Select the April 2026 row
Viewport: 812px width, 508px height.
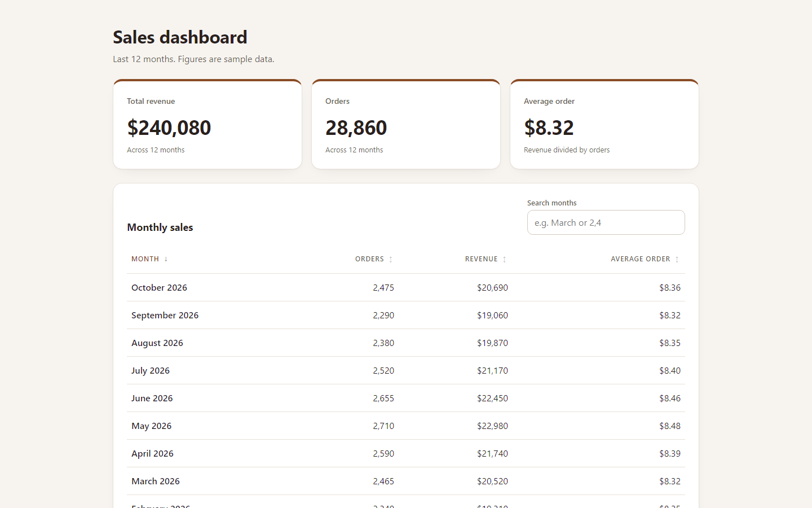406,453
